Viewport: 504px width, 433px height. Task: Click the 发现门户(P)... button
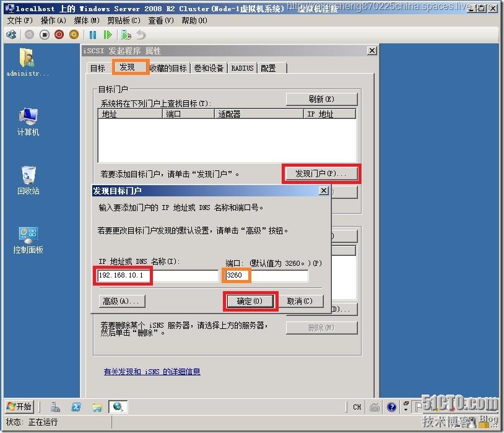tap(321, 173)
